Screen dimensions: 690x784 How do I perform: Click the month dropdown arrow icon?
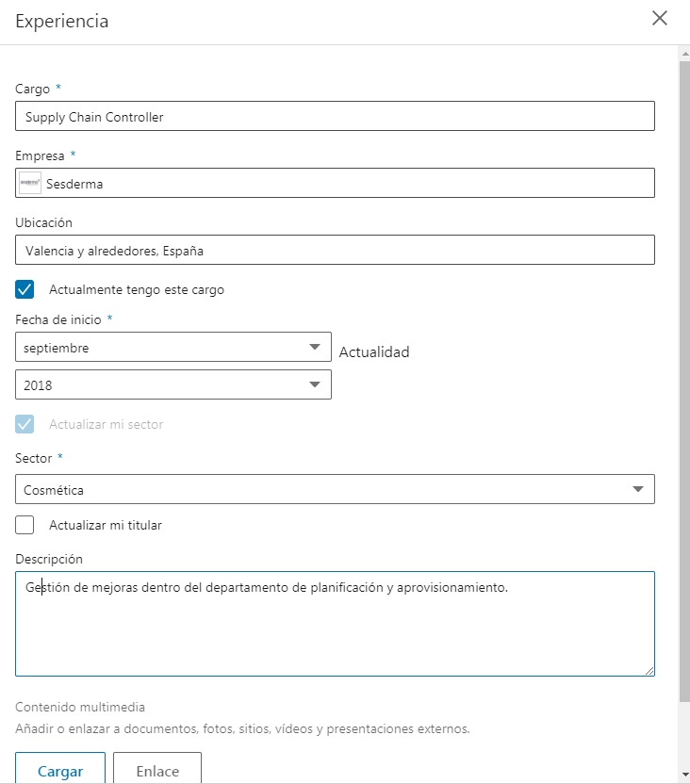pyautogui.click(x=315, y=348)
